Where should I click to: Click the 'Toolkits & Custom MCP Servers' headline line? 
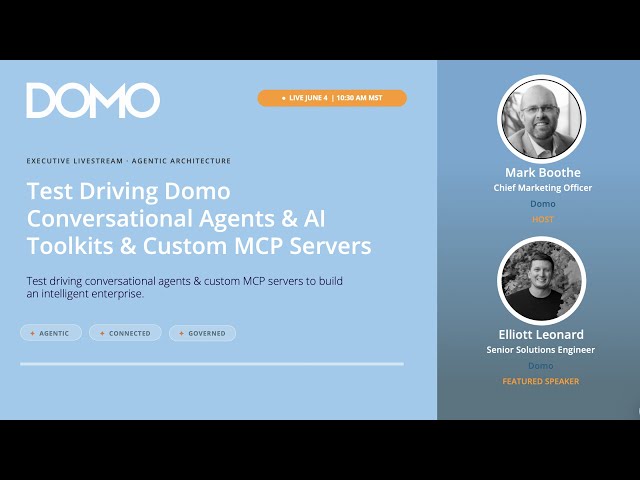199,246
